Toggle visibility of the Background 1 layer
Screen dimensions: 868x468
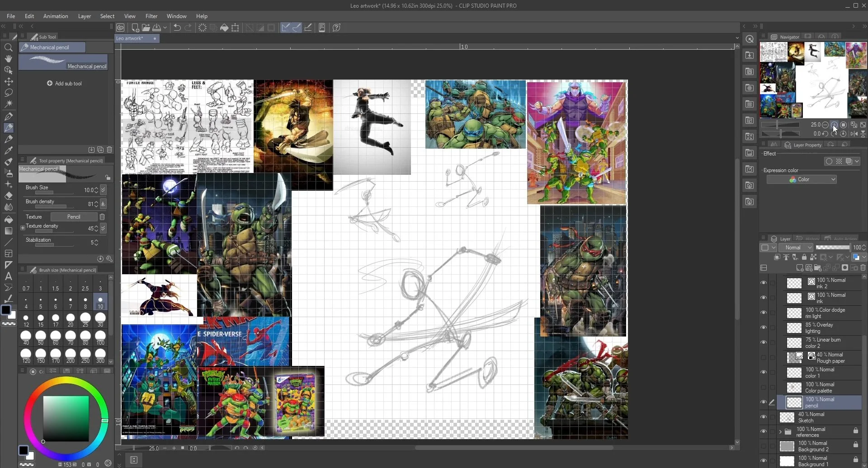764,461
